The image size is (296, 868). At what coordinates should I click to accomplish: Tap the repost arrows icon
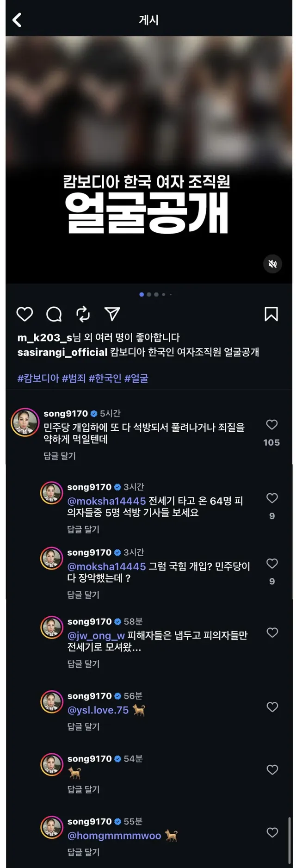coord(83,314)
